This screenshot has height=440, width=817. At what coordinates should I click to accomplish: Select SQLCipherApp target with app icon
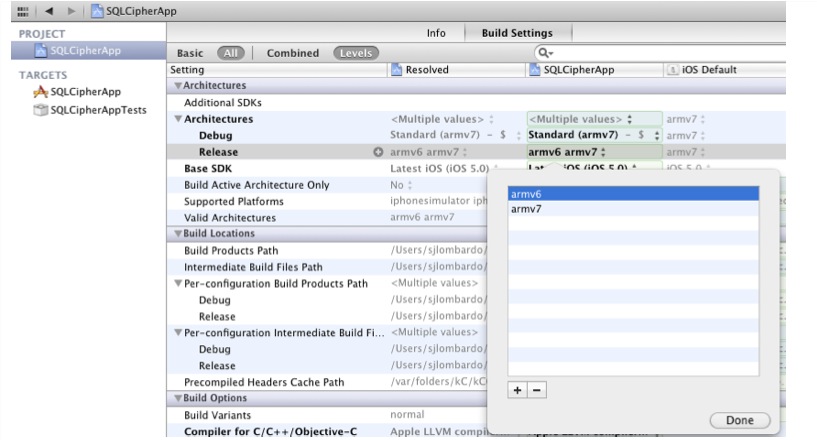click(x=77, y=92)
